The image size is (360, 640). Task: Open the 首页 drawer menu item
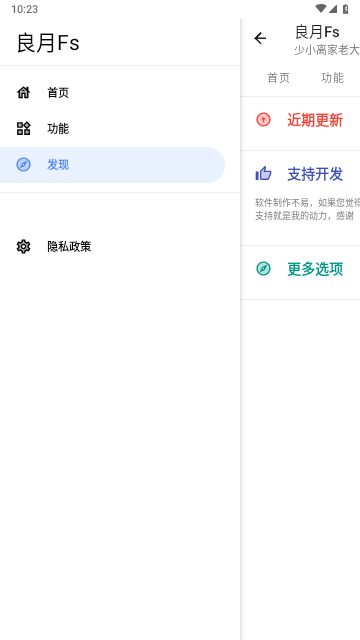pos(112,93)
